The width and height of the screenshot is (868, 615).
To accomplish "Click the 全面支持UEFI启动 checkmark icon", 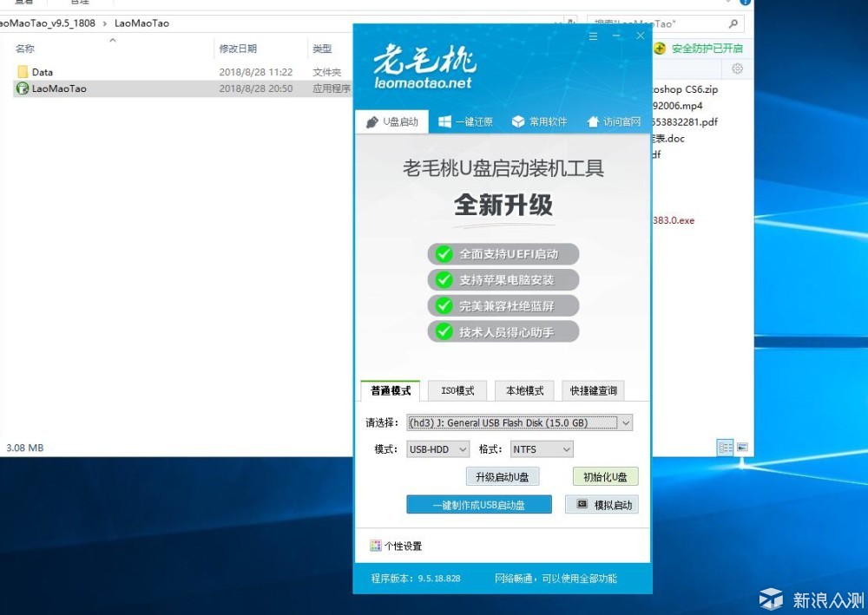I will click(x=444, y=254).
